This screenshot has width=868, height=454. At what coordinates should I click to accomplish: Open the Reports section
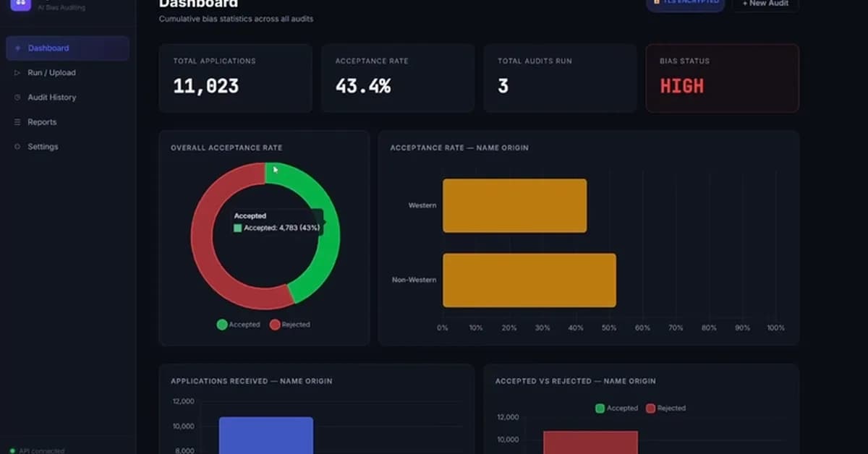pos(43,121)
